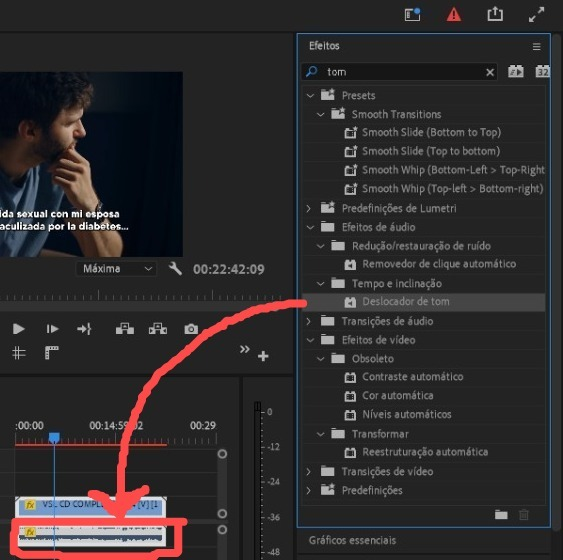563x560 pixels.
Task: Open the Efeitos panel hamburger menu
Action: [x=536, y=46]
